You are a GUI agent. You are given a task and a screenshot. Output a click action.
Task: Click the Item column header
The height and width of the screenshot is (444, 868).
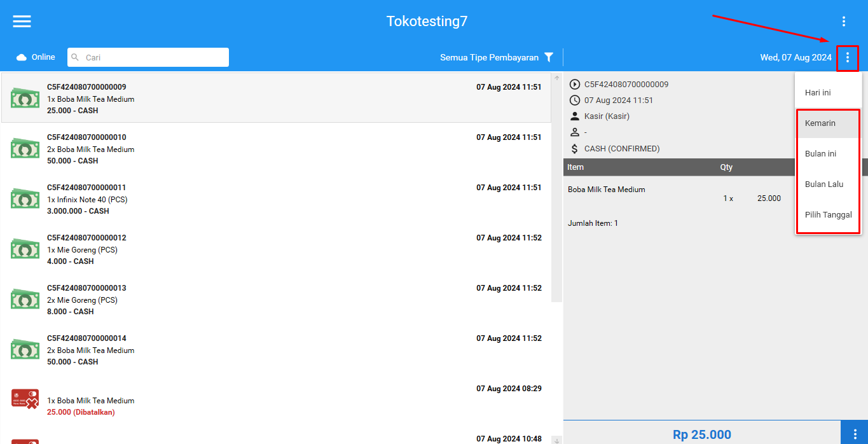coord(575,167)
